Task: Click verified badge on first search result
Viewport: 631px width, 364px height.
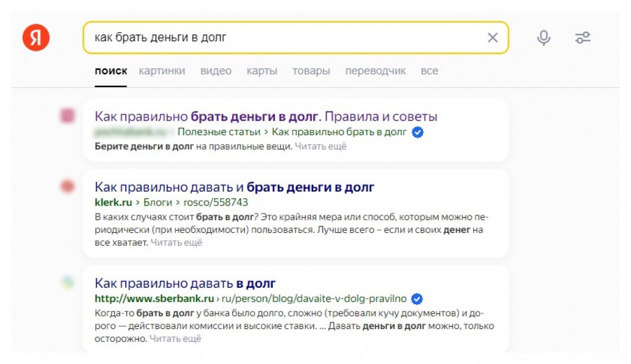Action: coord(418,132)
